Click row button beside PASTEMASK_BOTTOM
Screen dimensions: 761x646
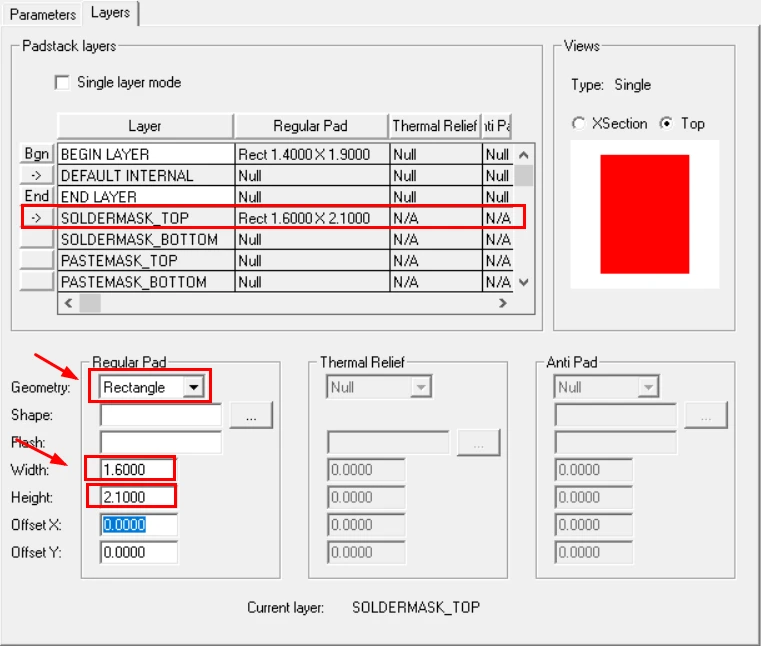click(37, 282)
